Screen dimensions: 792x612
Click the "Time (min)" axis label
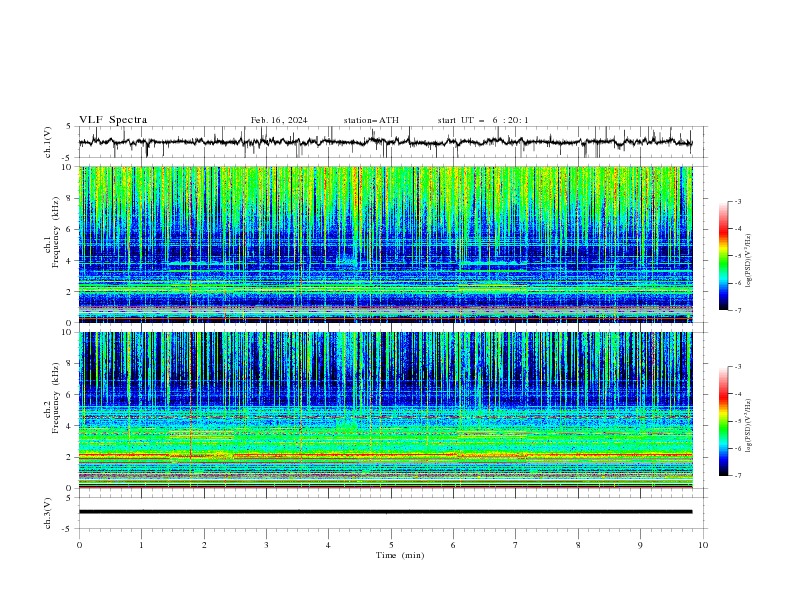pyautogui.click(x=400, y=555)
